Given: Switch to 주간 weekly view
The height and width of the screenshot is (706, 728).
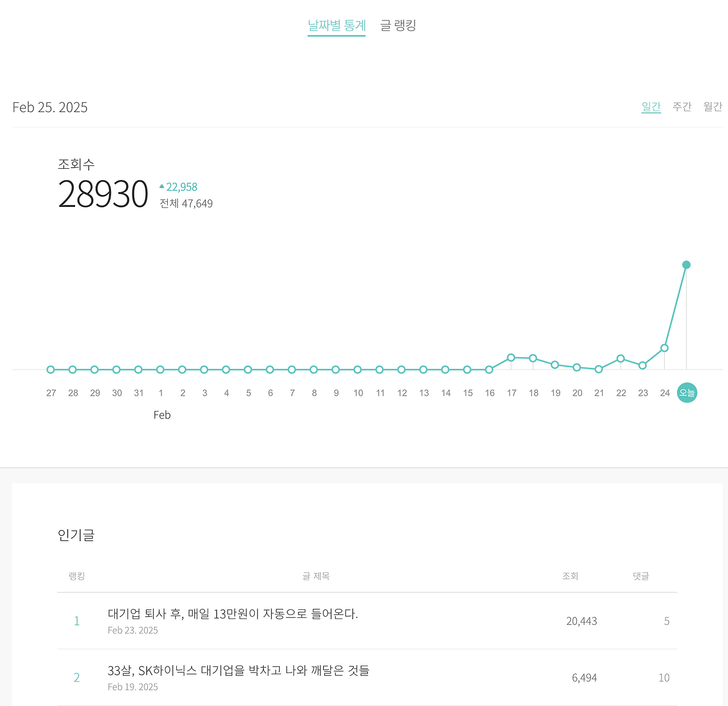Looking at the screenshot, I should pos(682,106).
